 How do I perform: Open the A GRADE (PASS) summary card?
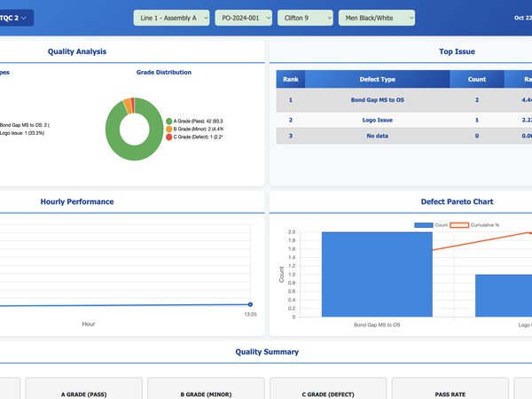click(x=84, y=388)
